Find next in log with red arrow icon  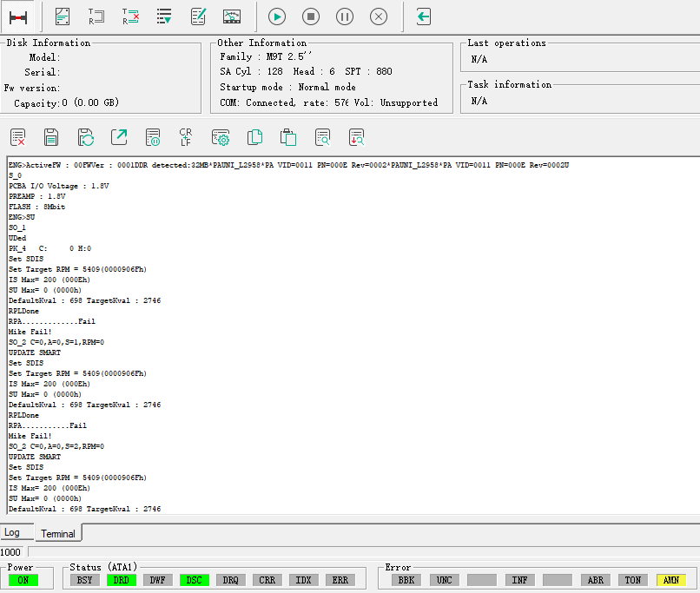[356, 137]
